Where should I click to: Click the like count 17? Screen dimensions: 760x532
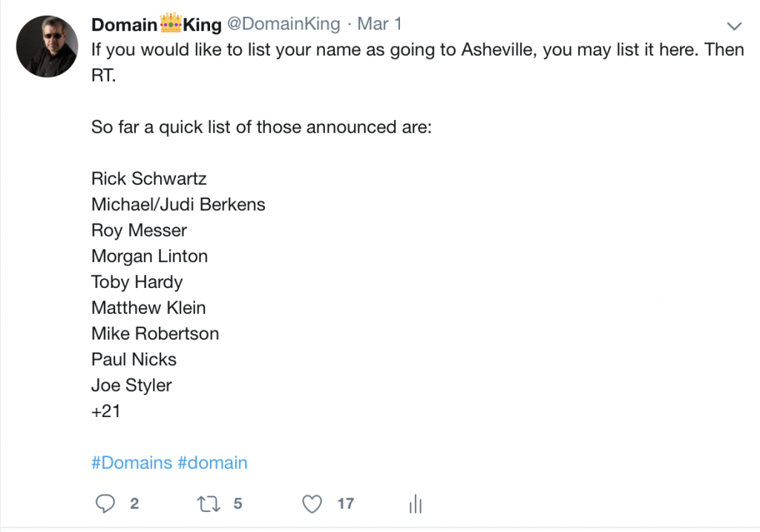coord(346,504)
